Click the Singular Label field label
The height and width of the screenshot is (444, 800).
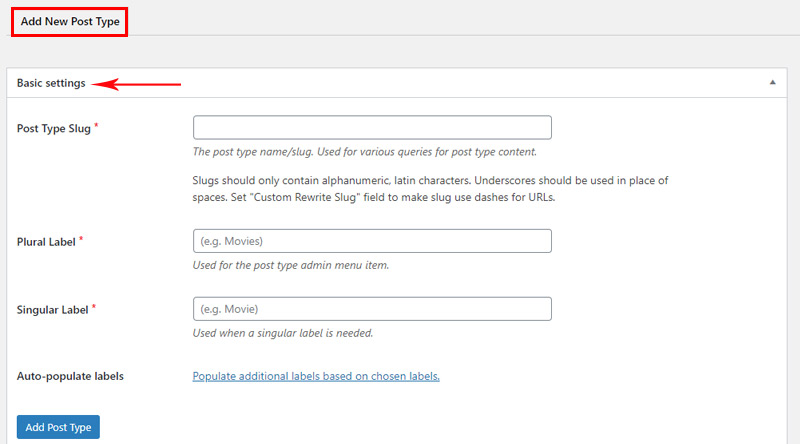coord(53,310)
